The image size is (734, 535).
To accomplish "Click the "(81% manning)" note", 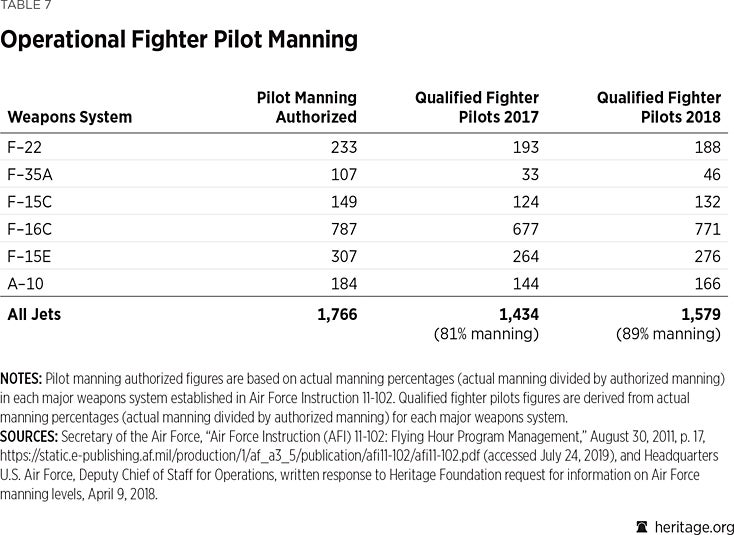I will 485,334.
